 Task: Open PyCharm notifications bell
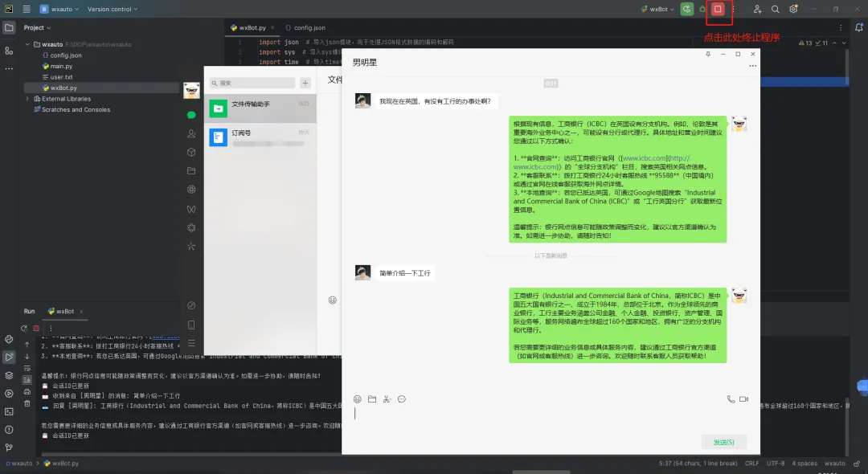pos(858,27)
